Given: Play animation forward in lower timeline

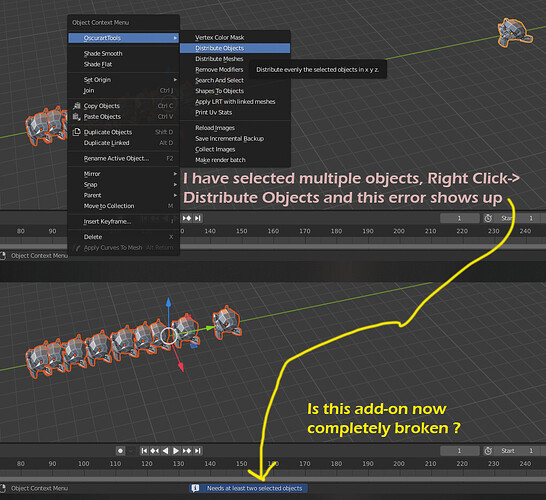Looking at the screenshot, I should 176,451.
